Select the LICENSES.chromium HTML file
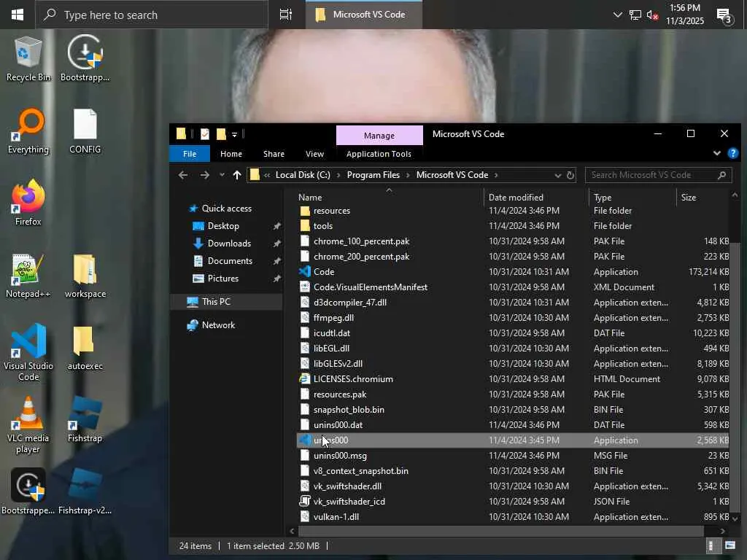Screen dimensions: 747x560 point(353,379)
